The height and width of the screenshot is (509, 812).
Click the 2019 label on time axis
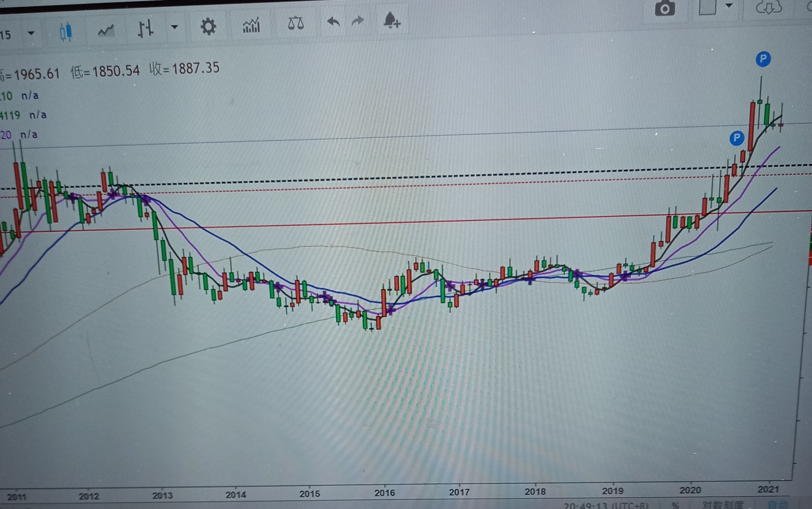(x=612, y=490)
